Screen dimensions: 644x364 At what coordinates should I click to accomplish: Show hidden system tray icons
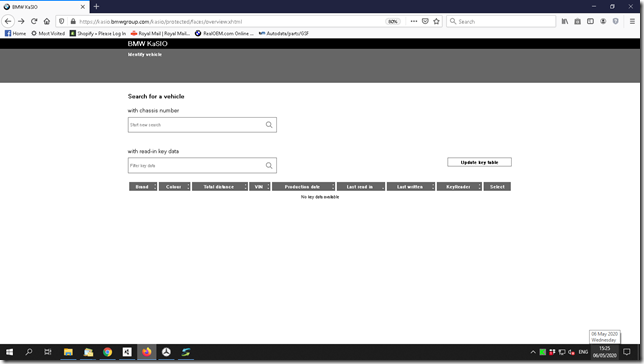point(533,352)
